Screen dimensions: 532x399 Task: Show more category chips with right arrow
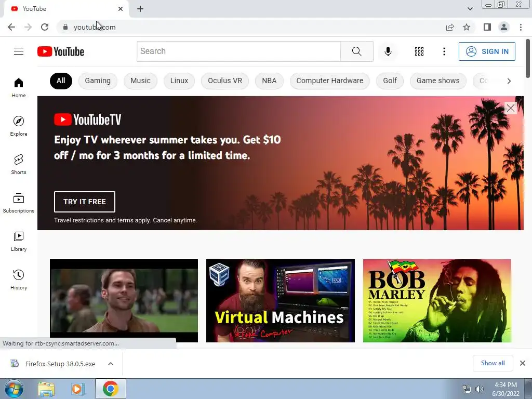point(509,81)
